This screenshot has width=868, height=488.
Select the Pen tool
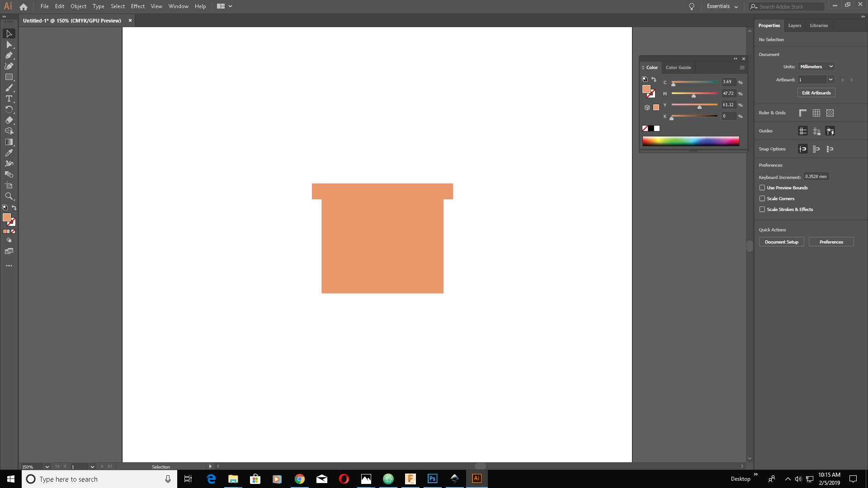(9, 56)
